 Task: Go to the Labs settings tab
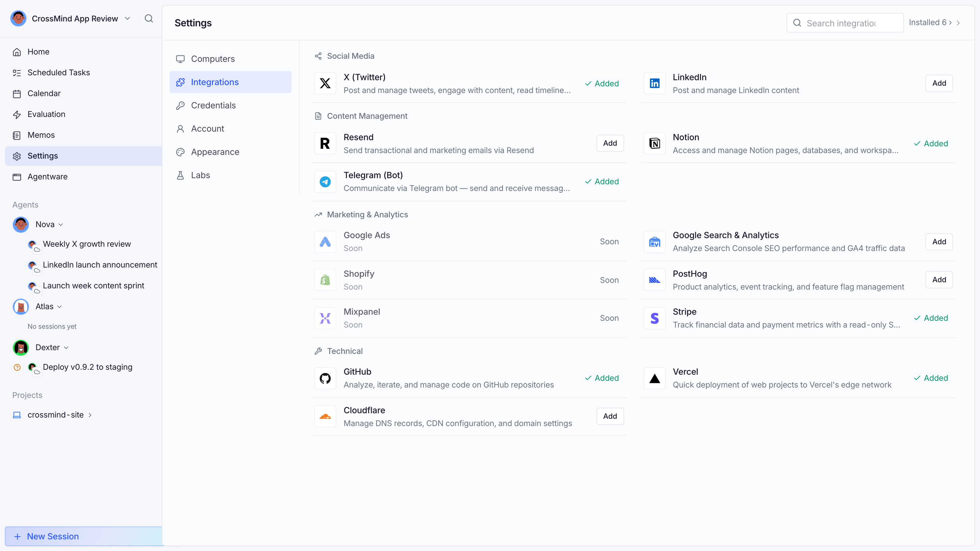[x=231, y=175]
